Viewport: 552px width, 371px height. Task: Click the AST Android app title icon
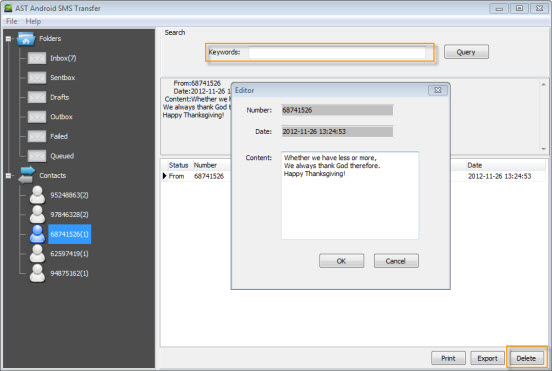point(8,8)
